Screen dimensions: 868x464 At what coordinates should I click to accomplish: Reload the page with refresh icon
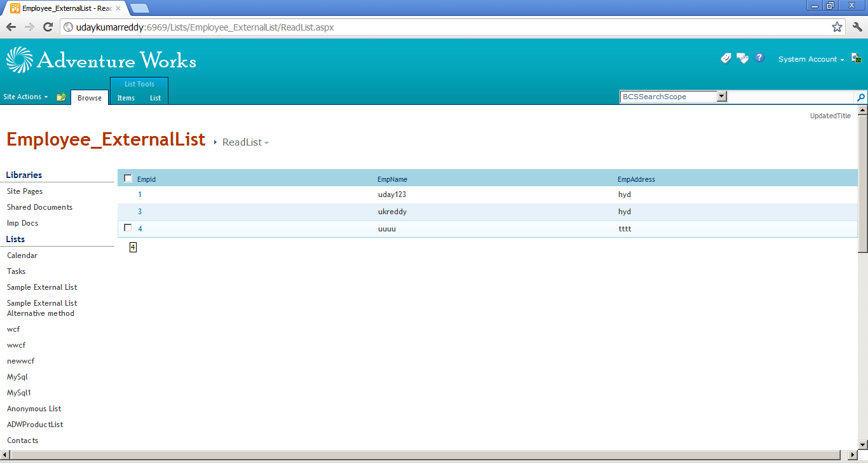[x=48, y=27]
